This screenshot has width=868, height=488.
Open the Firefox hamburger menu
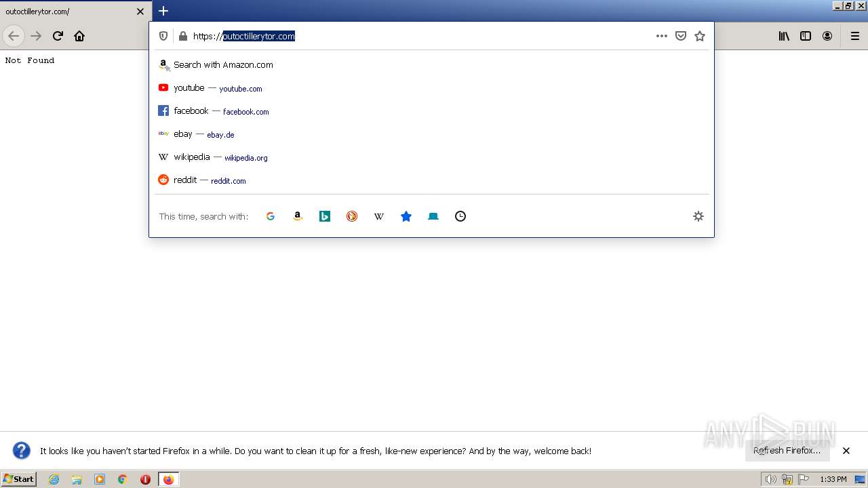tap(855, 36)
